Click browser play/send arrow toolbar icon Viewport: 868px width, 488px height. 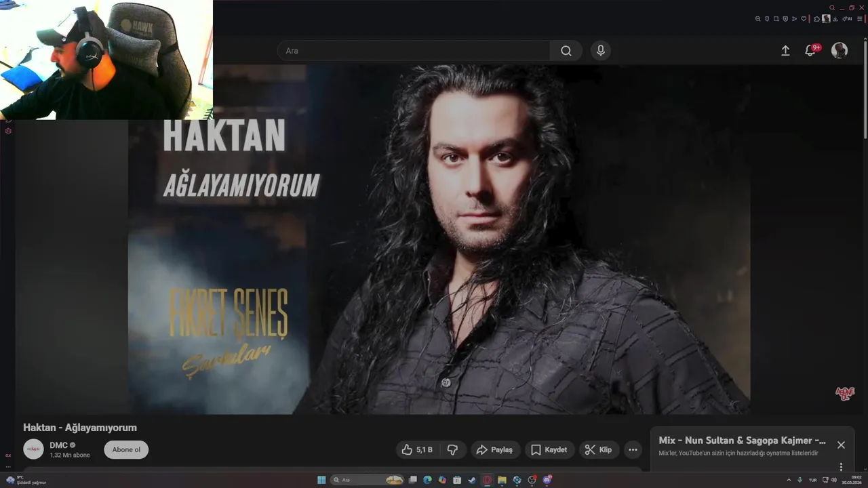coord(794,19)
